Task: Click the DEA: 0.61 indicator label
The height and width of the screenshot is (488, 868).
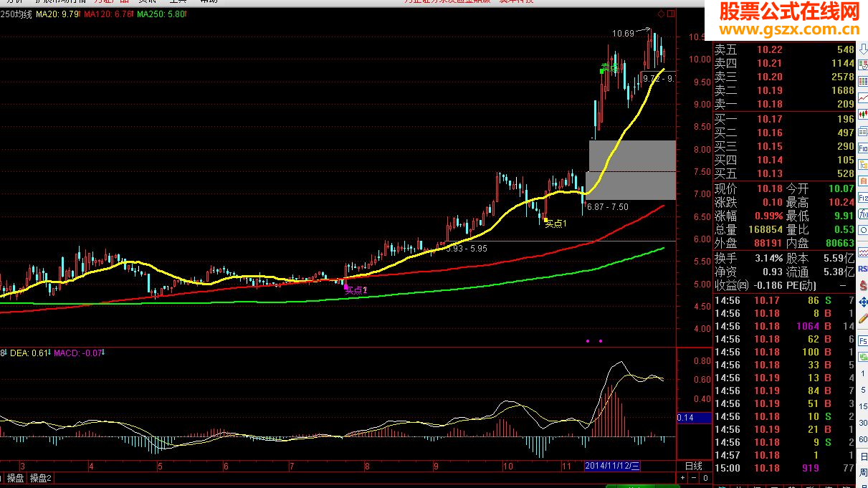Action: tap(29, 353)
